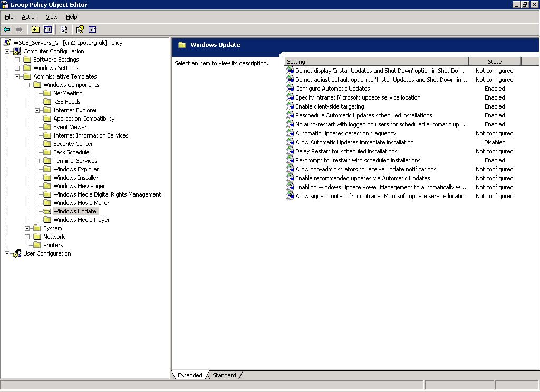This screenshot has height=392, width=540.
Task: Click the Configure Automatic Updates policy icon
Action: 290,89
